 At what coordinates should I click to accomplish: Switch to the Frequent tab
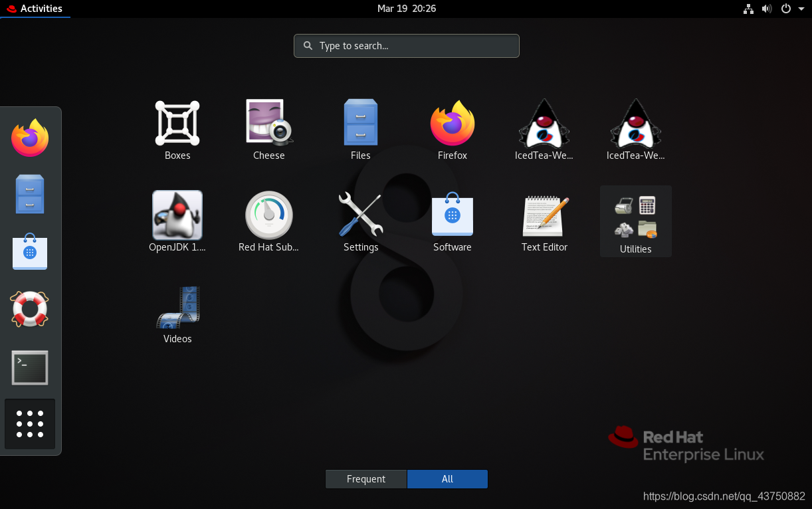point(366,479)
